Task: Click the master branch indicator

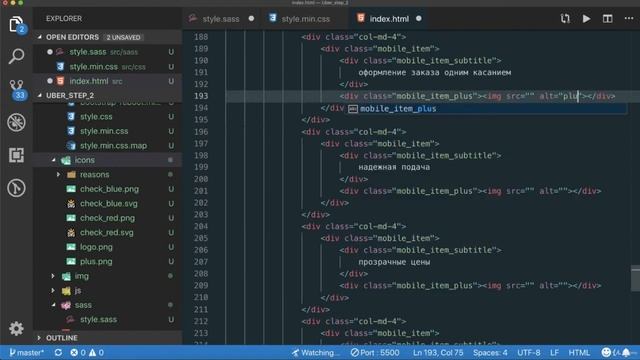Action: pos(27,353)
